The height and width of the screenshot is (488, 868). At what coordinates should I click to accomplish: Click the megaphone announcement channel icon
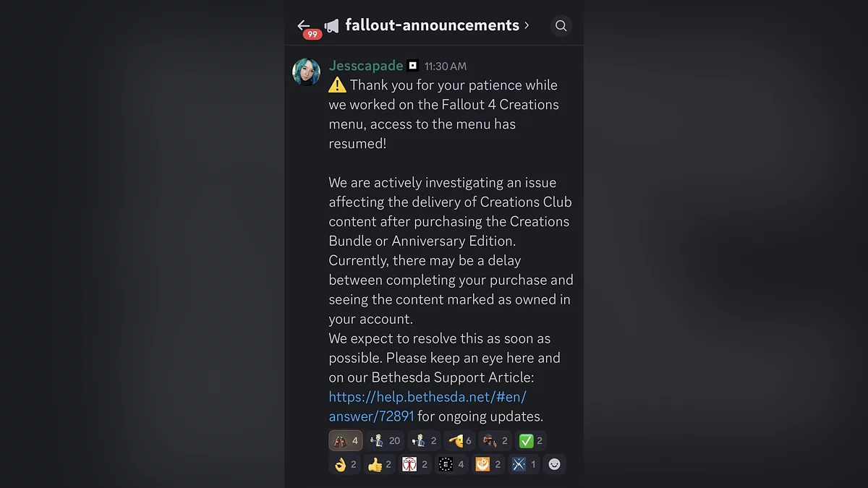tap(331, 26)
